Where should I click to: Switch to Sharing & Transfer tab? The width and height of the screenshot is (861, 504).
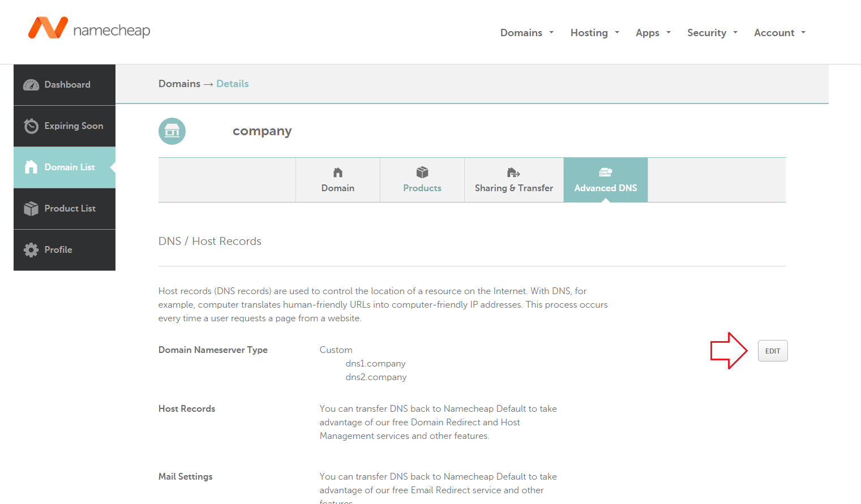pos(514,180)
